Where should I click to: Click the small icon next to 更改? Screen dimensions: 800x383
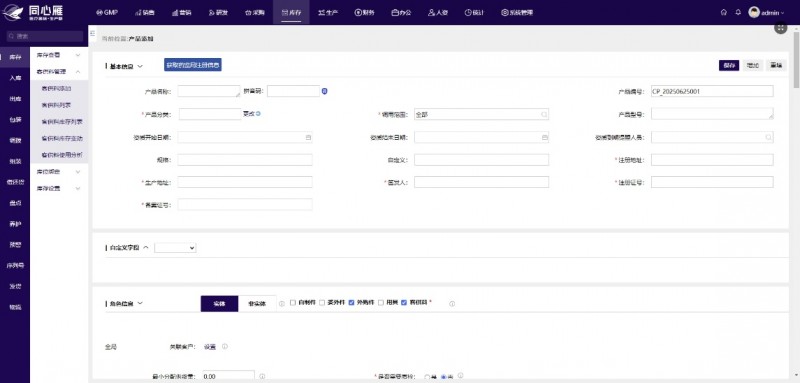[258, 113]
